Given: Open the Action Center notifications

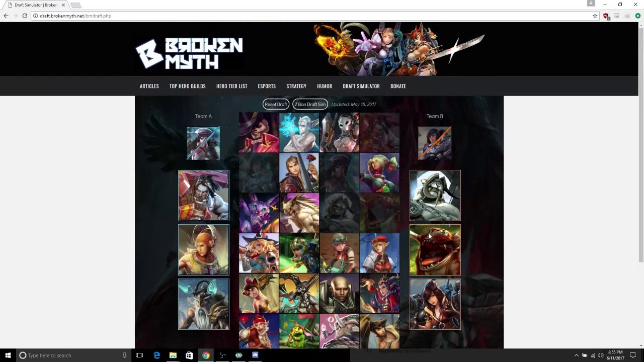Looking at the screenshot, I should 633,355.
